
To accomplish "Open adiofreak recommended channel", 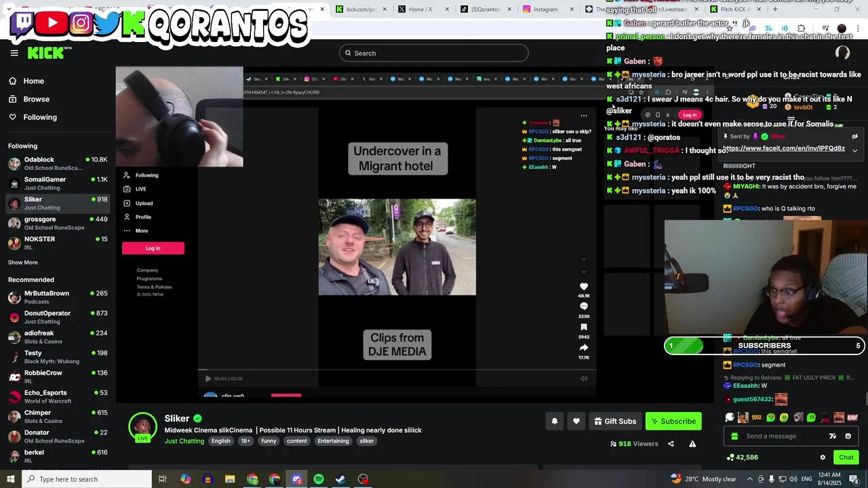I will click(x=58, y=337).
